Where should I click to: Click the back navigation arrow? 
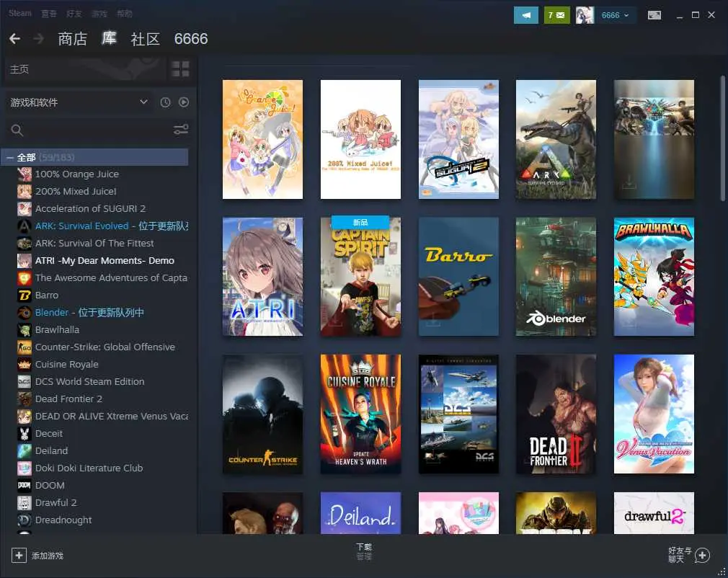(15, 38)
